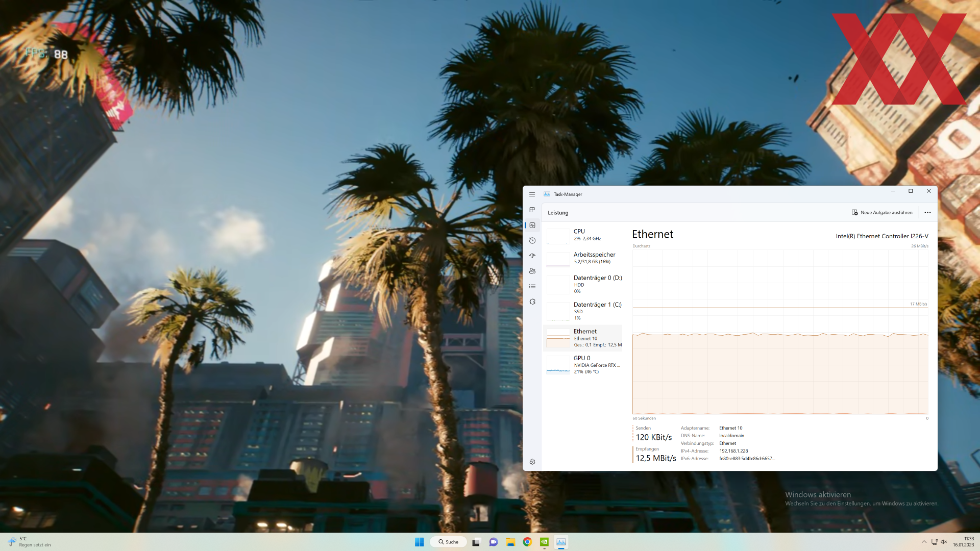The height and width of the screenshot is (551, 980).
Task: Open the Chat app on taskbar
Action: tap(493, 542)
